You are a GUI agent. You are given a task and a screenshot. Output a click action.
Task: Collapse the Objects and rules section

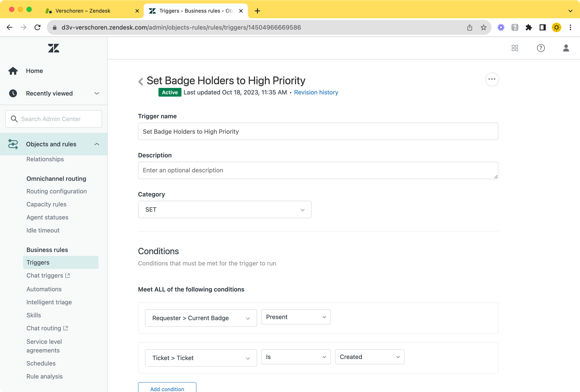97,144
